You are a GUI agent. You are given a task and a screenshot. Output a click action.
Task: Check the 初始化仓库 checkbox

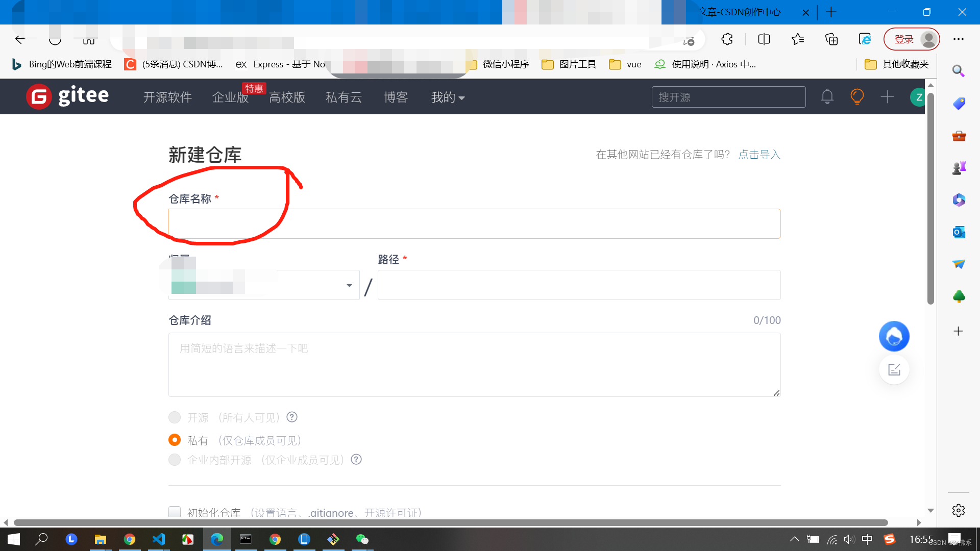(175, 512)
